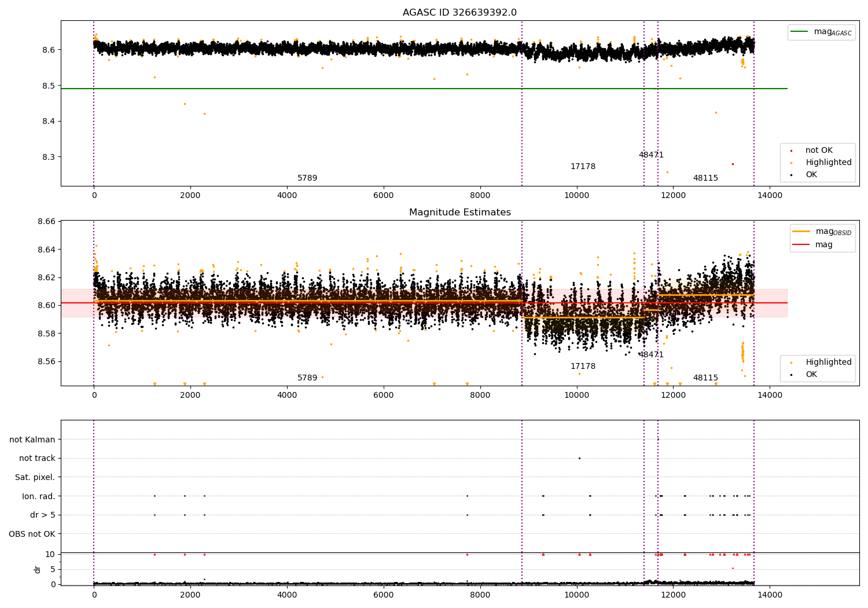
Task: Click 'OK' entry in Magnitude Estimates legend
Action: [x=811, y=375]
